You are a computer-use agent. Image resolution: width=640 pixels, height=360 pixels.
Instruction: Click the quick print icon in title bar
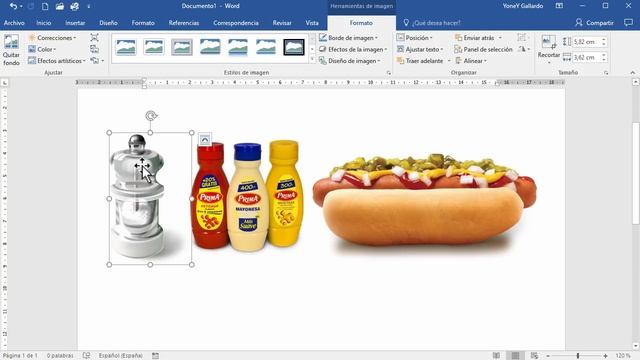tap(74, 6)
